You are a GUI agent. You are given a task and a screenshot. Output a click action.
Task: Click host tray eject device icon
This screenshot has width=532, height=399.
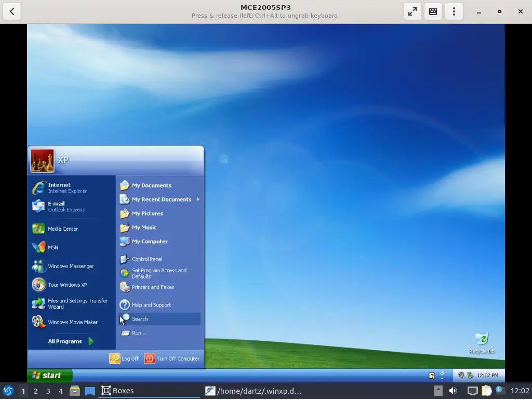pyautogui.click(x=438, y=391)
